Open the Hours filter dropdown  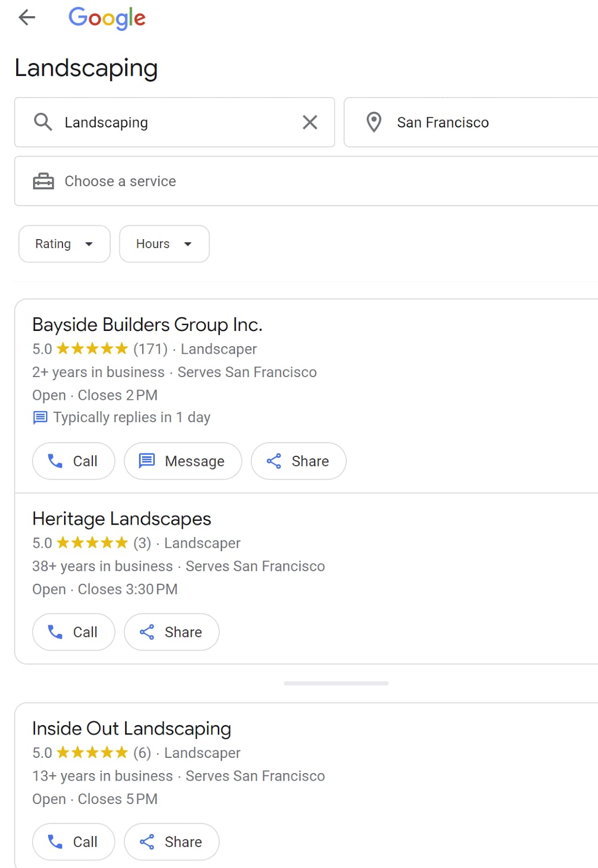click(x=164, y=244)
